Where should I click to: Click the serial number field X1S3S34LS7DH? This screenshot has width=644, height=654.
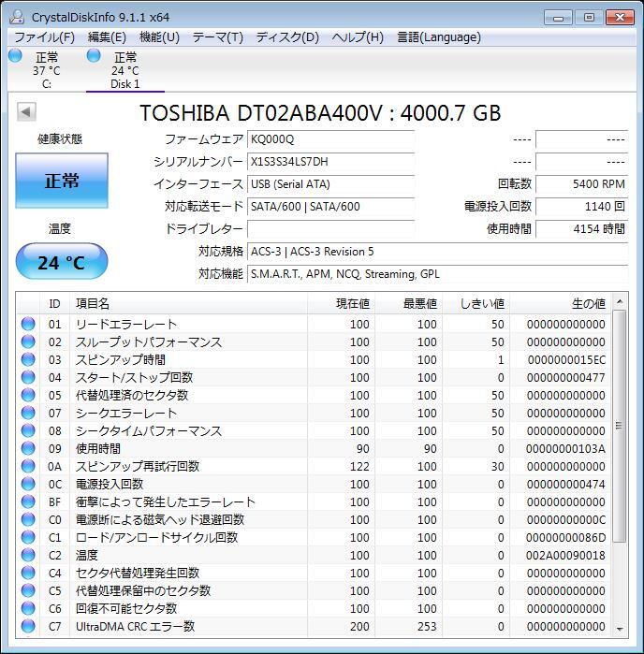point(331,162)
